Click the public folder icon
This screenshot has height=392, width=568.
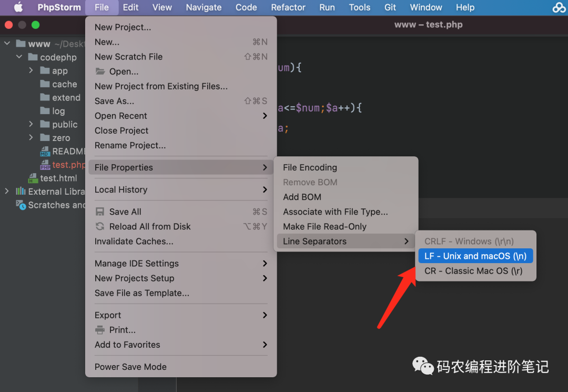click(45, 124)
